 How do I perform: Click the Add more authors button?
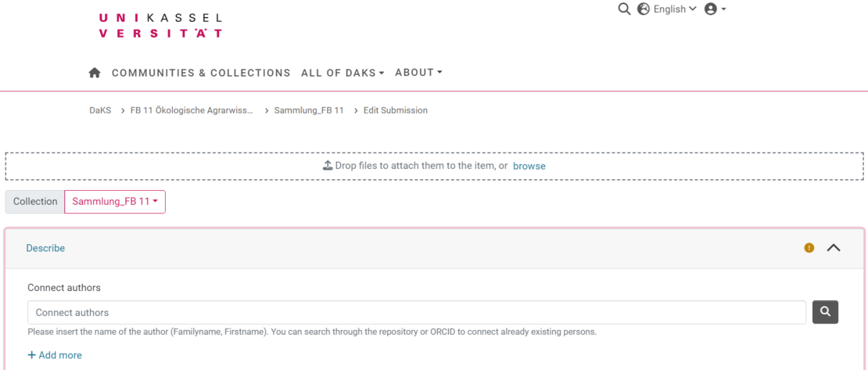[55, 355]
